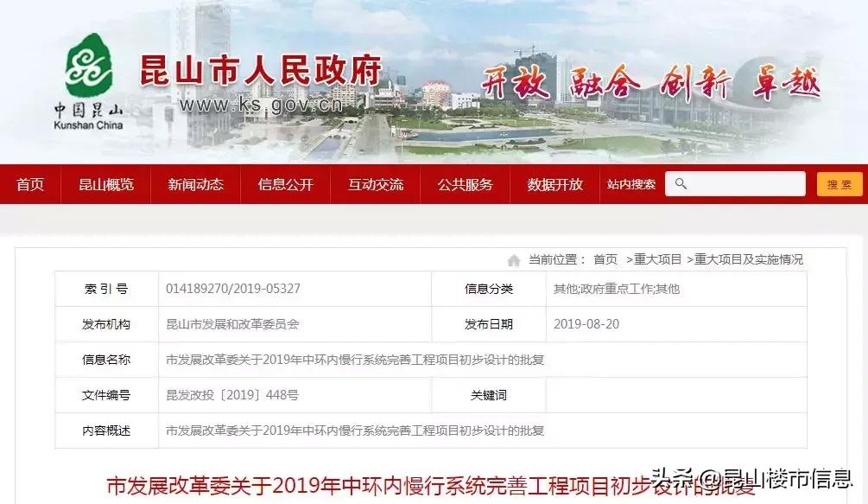The image size is (868, 504).
Task: Click the document number 昆发改投〔2019〕448号
Action: (232, 395)
